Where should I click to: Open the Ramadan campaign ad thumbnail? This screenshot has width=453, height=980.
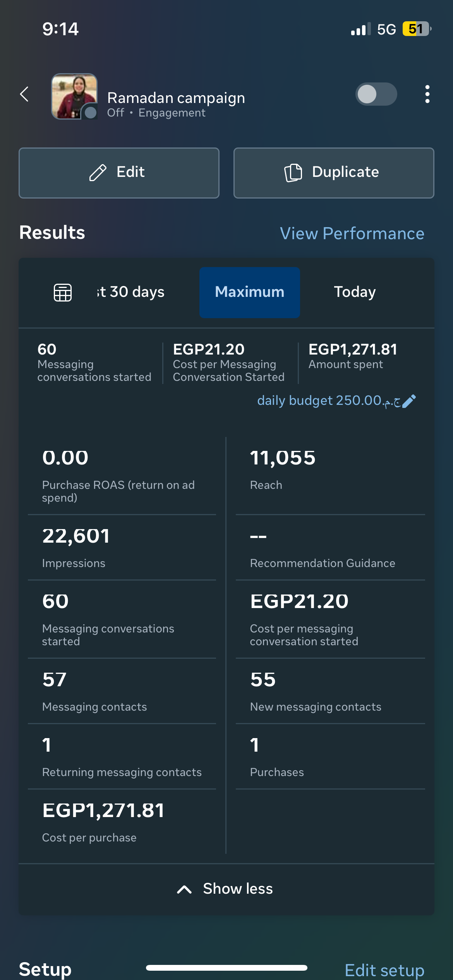pyautogui.click(x=74, y=96)
